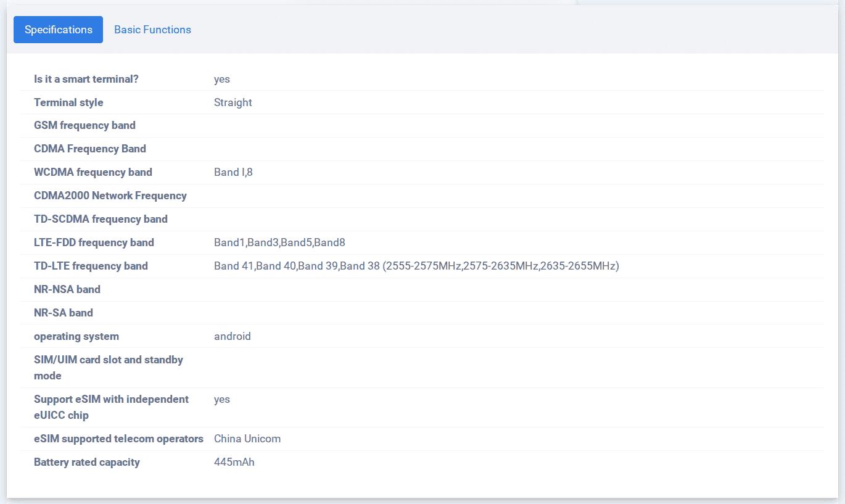Select the WCDMA value 'Band I,8'
The image size is (845, 504).
pyautogui.click(x=233, y=172)
